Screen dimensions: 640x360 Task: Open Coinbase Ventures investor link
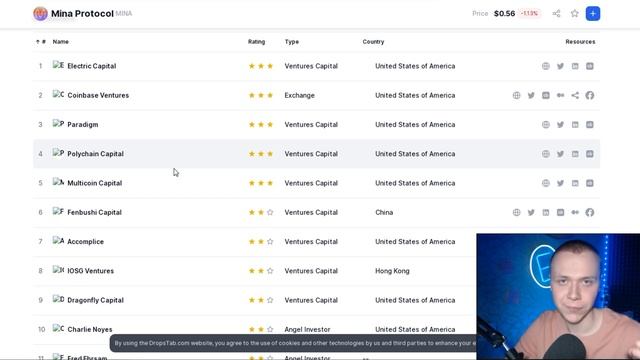[98, 96]
